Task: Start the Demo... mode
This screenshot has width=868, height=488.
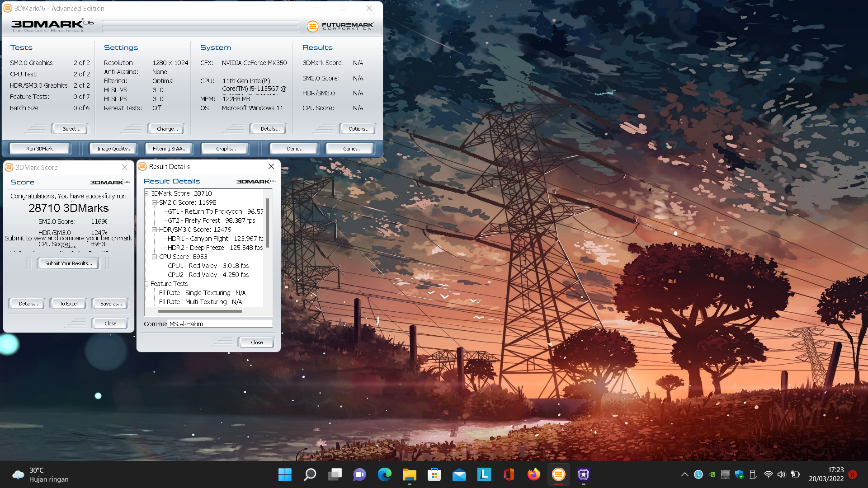Action: [x=295, y=149]
